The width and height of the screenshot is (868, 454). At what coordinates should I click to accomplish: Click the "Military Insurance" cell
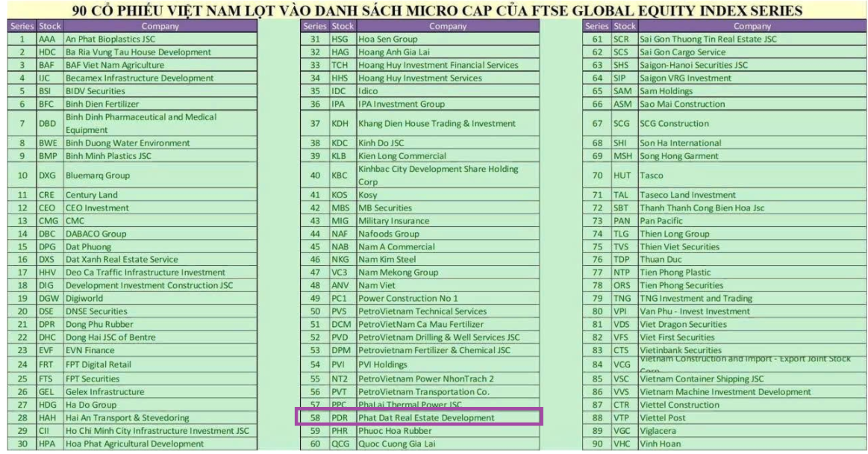(447, 221)
